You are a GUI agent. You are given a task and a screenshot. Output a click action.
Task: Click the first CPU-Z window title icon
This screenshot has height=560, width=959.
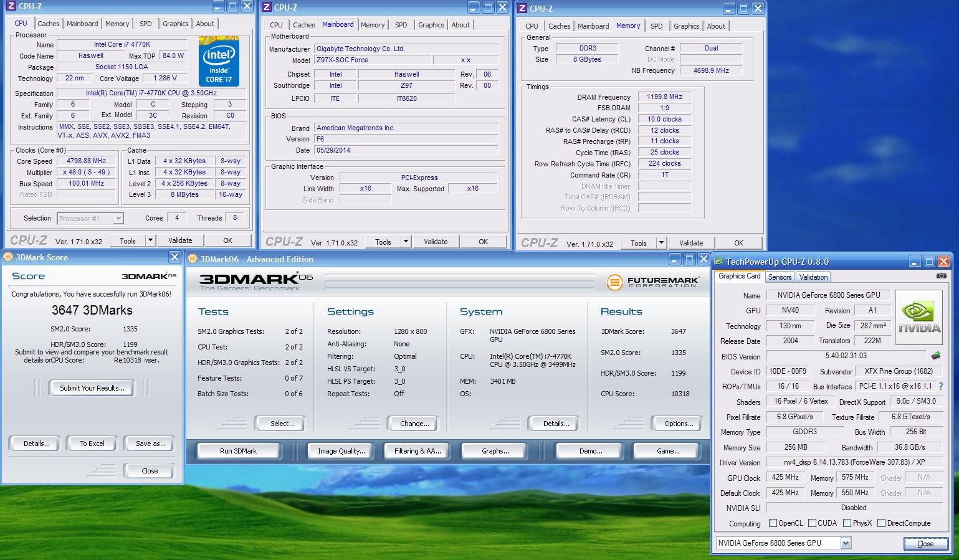[11, 6]
